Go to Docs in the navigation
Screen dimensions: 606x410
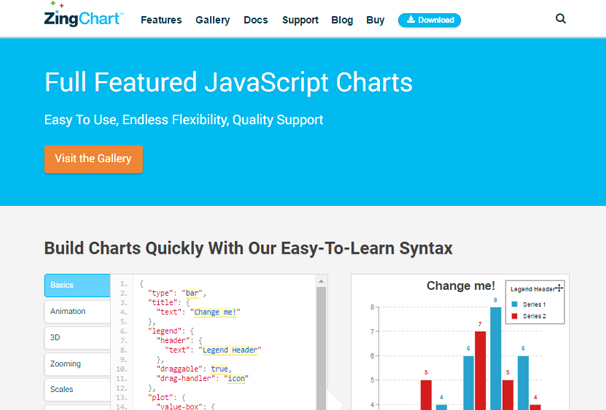[255, 20]
